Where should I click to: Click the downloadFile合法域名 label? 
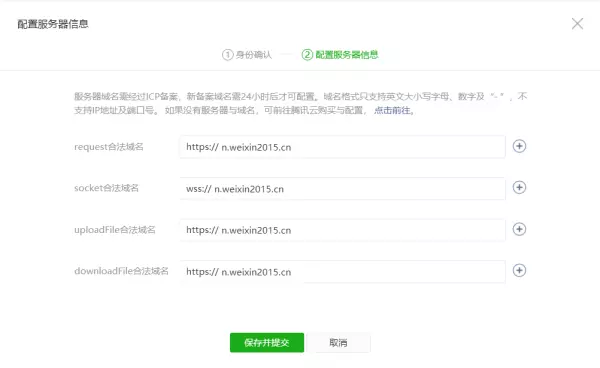click(x=121, y=271)
